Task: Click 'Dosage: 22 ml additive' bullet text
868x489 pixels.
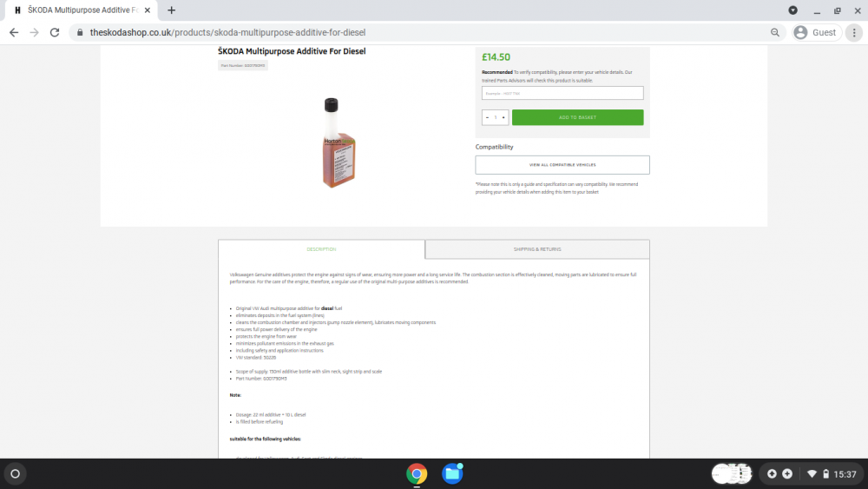Action: pos(271,415)
